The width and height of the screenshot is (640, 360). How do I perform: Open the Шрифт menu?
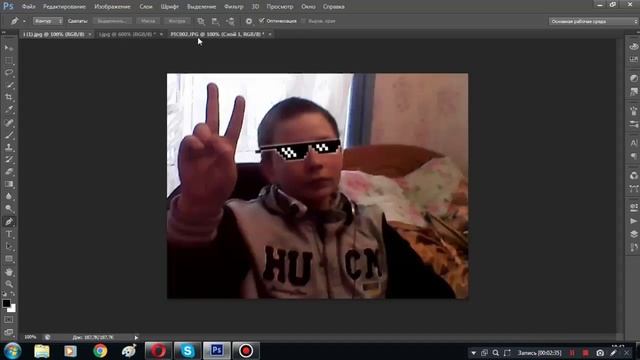[x=169, y=7]
